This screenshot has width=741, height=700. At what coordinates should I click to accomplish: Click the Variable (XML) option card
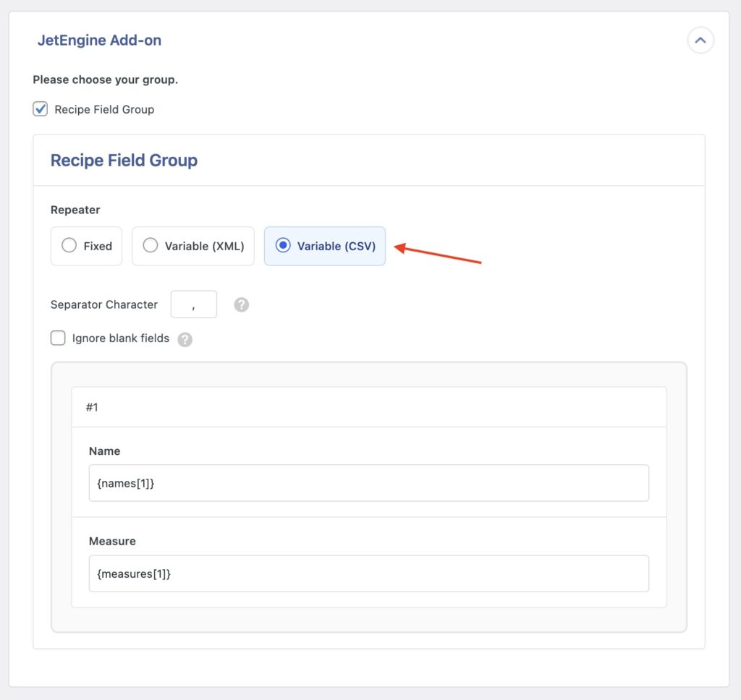point(192,246)
